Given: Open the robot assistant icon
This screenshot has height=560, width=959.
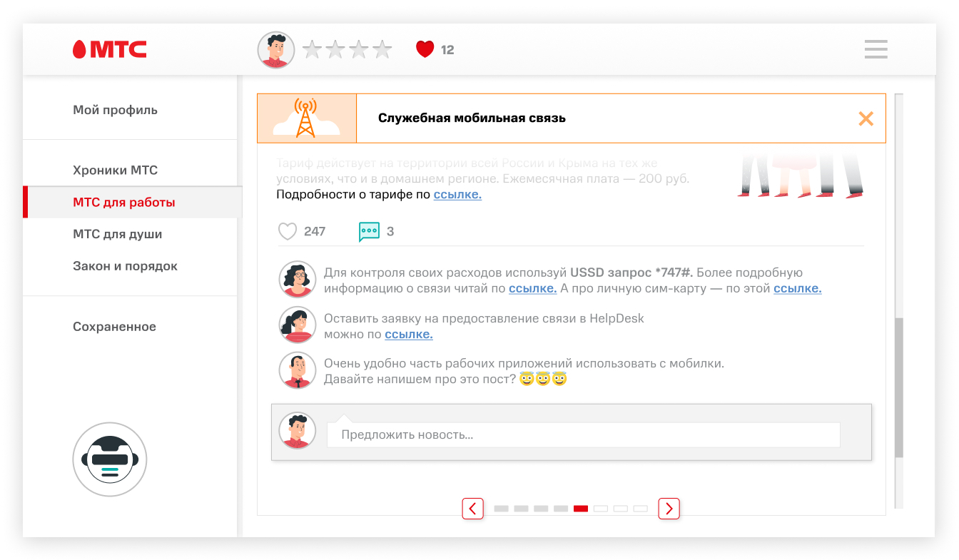Looking at the screenshot, I should click(110, 459).
